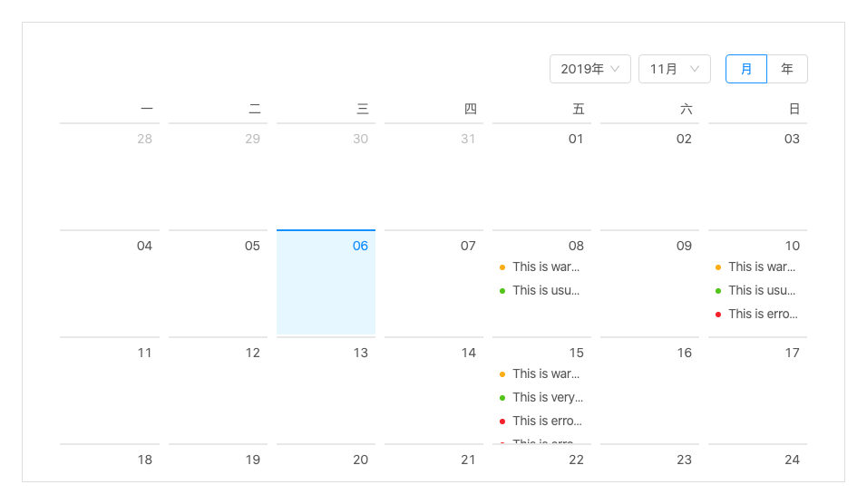867x504 pixels.
Task: Click the warning event on the 10th
Action: coord(761,267)
